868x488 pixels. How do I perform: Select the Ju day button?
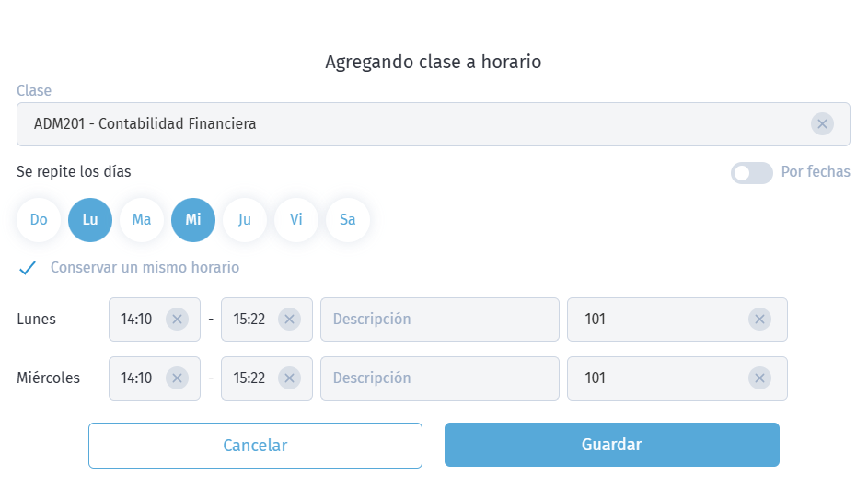(x=245, y=220)
